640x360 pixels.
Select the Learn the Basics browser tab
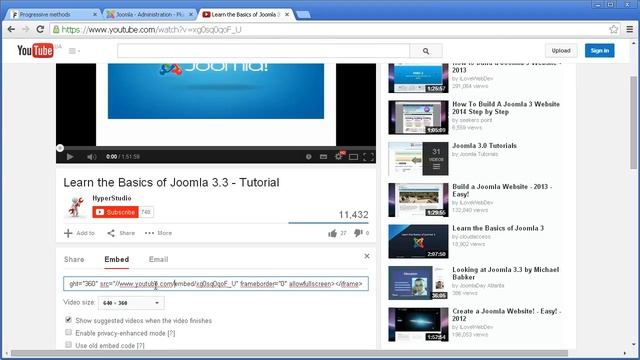(x=246, y=14)
